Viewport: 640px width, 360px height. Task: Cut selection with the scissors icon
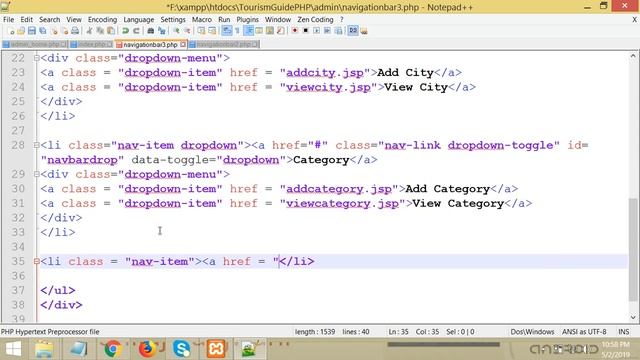click(x=89, y=31)
